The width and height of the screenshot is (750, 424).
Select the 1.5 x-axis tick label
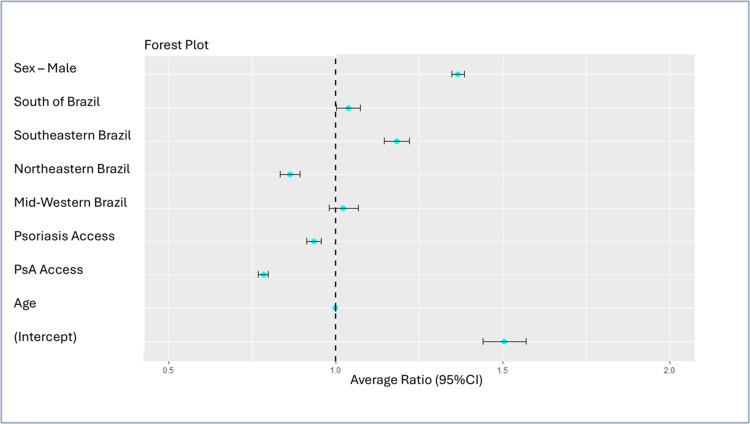tap(502, 371)
